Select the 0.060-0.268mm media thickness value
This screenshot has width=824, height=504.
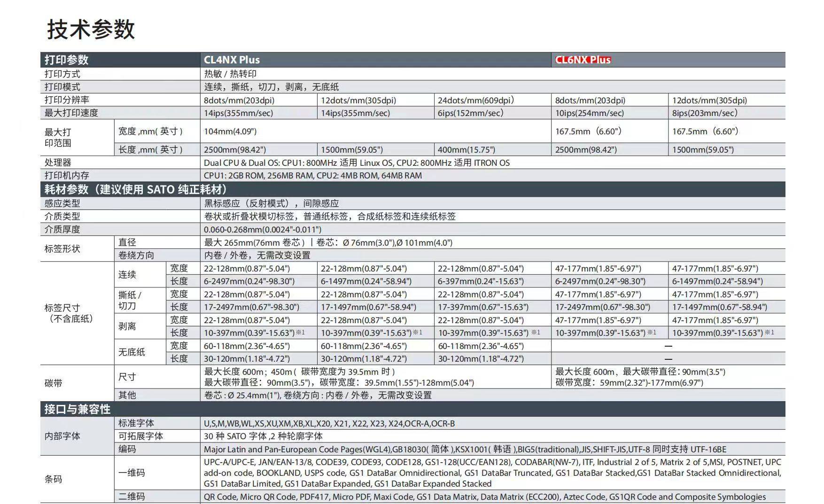coord(263,229)
